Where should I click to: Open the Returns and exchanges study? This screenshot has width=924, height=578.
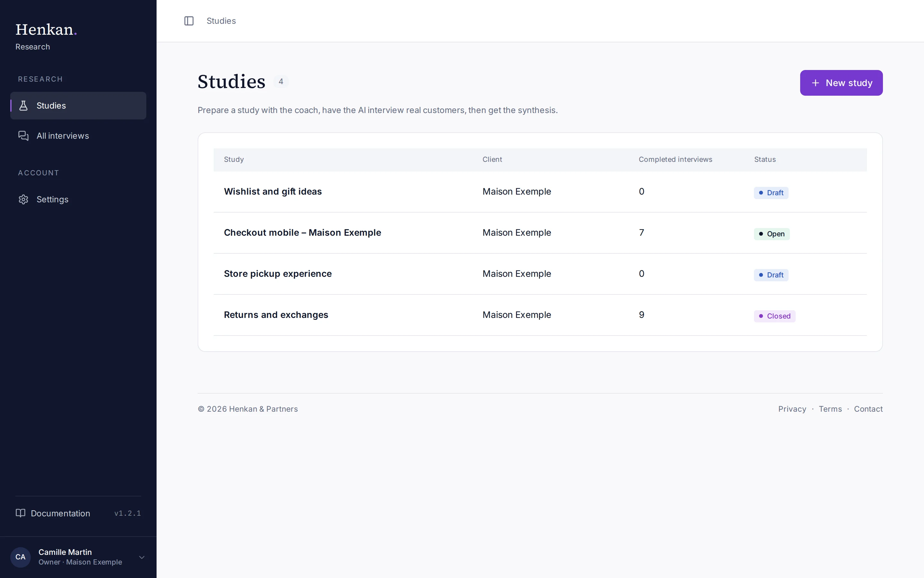276,315
